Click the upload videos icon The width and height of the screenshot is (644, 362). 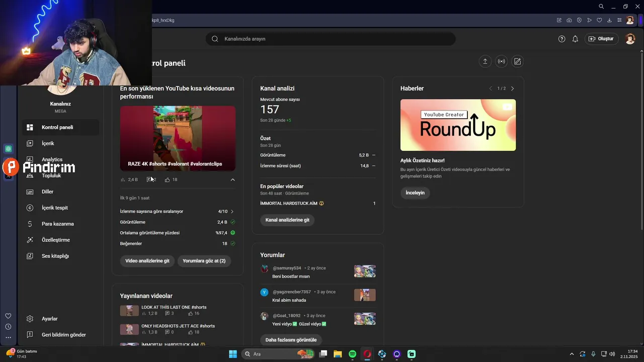pos(485,61)
